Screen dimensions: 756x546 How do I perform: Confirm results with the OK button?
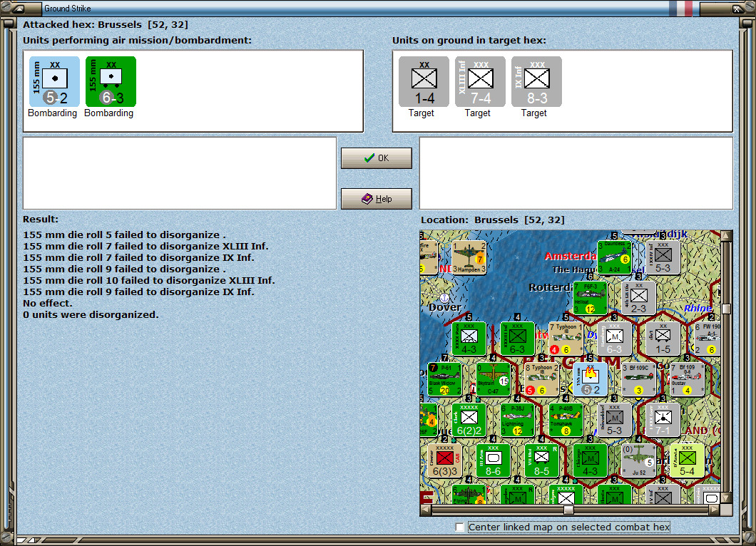pos(377,158)
